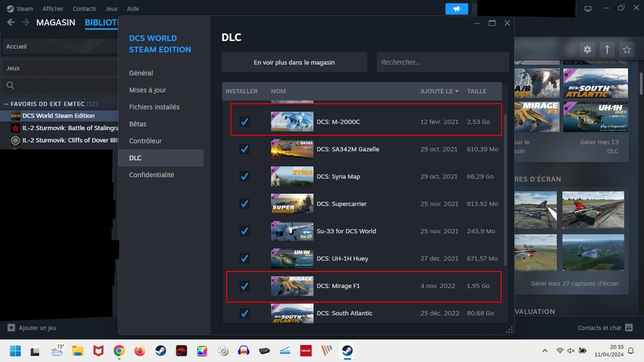Click the Contacts et chat friends icon

click(x=628, y=328)
